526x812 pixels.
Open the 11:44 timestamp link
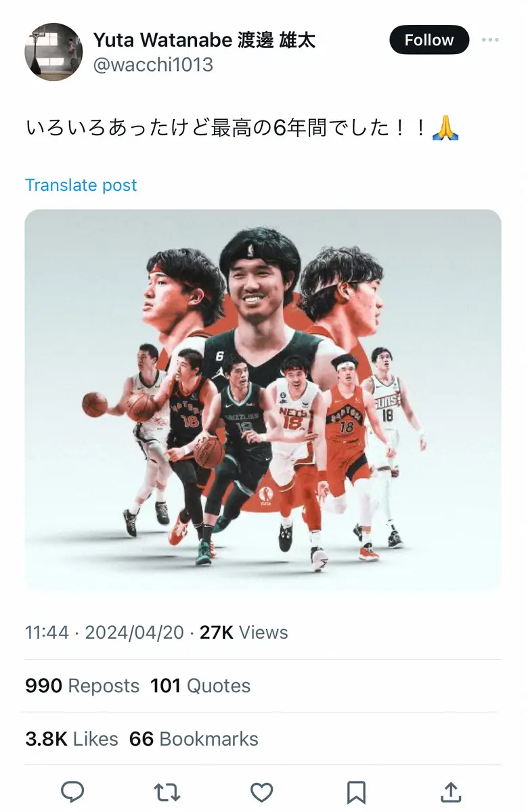47,632
